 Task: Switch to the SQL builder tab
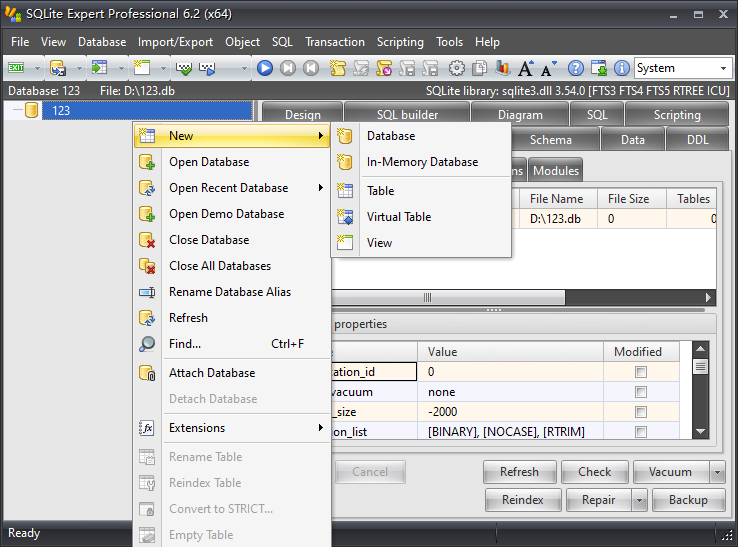(x=407, y=115)
